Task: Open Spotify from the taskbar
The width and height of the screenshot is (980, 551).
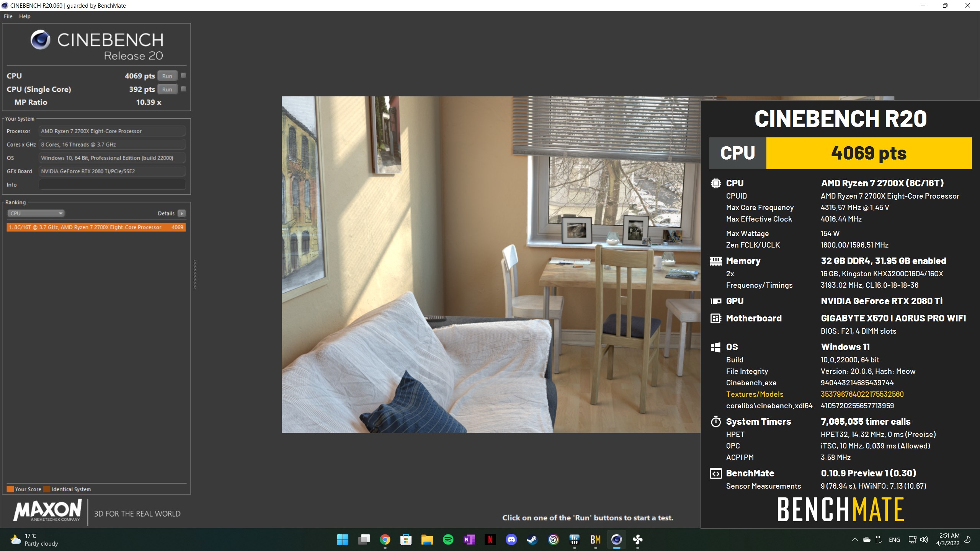Action: 448,540
